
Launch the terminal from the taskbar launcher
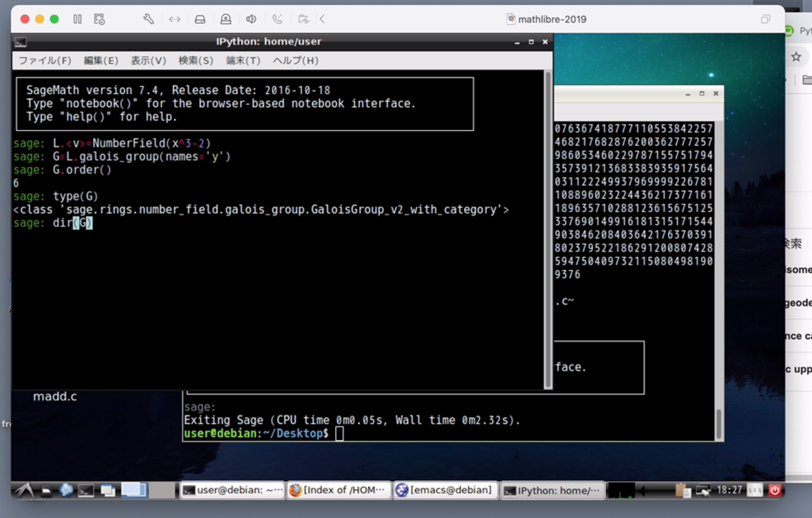(x=86, y=490)
